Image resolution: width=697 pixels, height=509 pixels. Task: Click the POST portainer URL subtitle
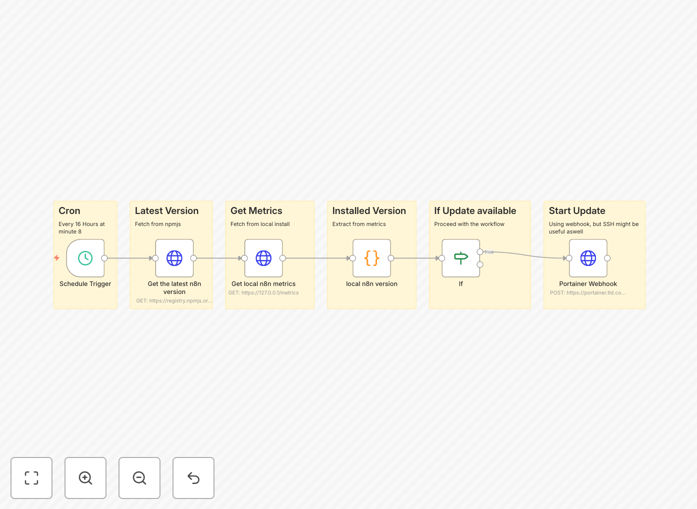coord(588,293)
